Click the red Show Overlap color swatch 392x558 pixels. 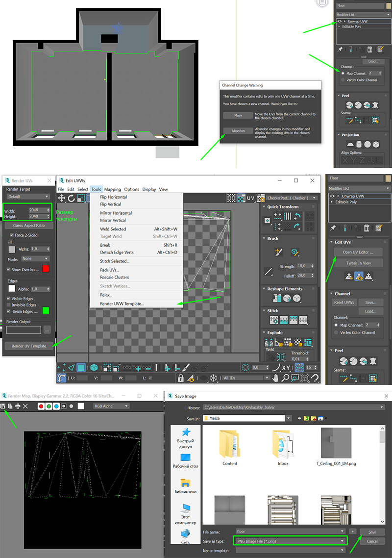(46, 269)
